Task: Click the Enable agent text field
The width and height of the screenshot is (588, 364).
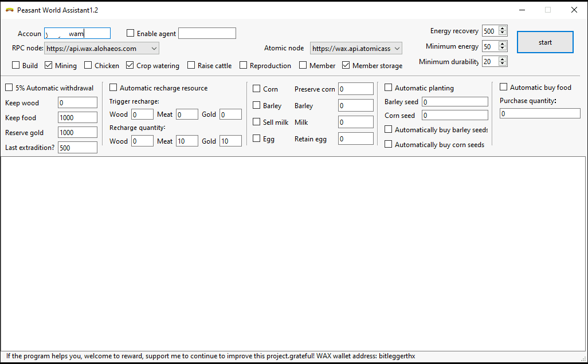Action: click(x=207, y=33)
